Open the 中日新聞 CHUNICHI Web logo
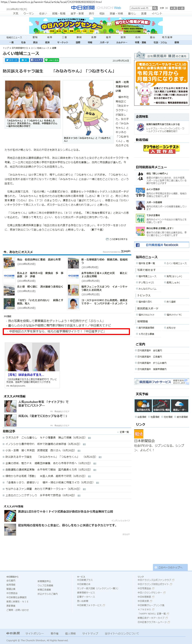Viewport: 192px width, 644px height. click(x=96, y=8)
